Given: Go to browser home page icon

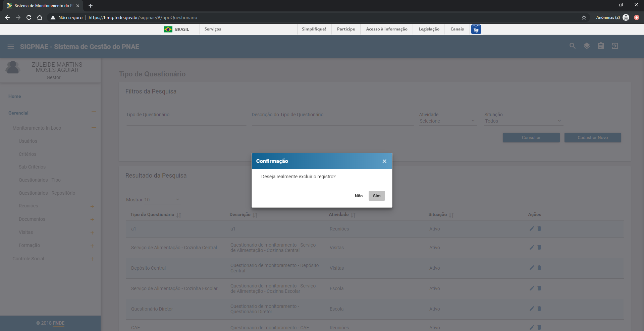Looking at the screenshot, I should (40, 17).
